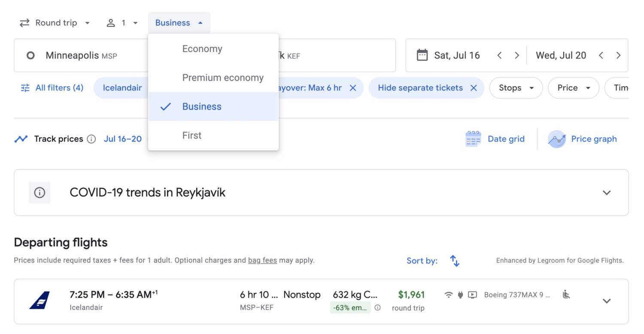
Task: Select the 7:25 PM – 6:35 AM flight
Action: tap(321, 301)
